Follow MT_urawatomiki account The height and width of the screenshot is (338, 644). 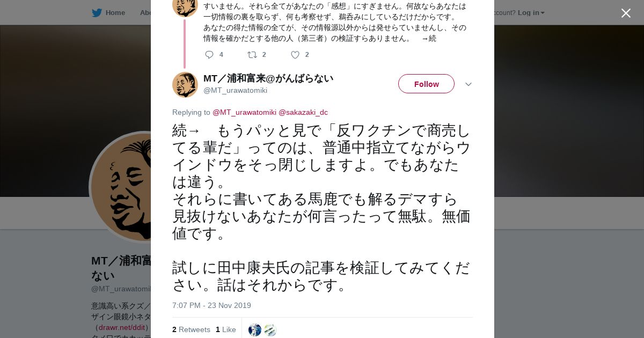(x=426, y=84)
